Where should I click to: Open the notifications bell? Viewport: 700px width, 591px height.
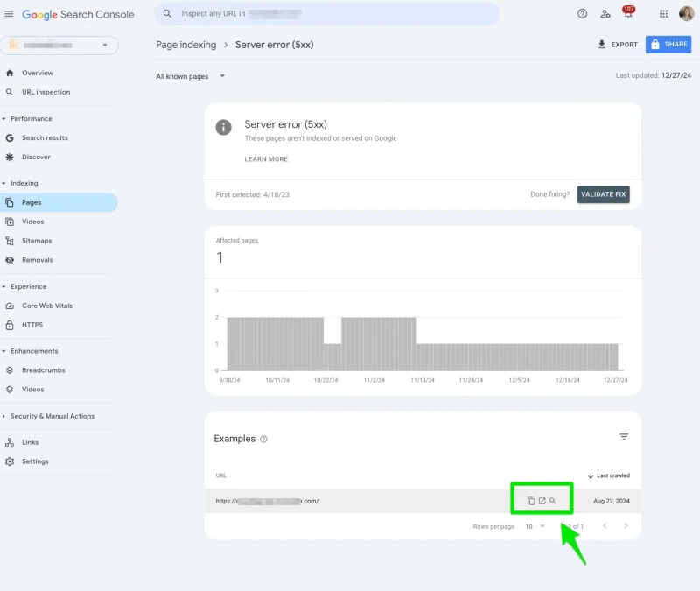(628, 12)
